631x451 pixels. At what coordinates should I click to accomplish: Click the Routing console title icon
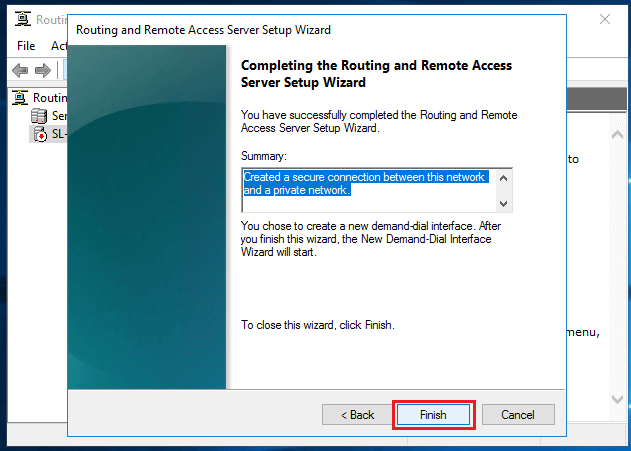pyautogui.click(x=23, y=19)
